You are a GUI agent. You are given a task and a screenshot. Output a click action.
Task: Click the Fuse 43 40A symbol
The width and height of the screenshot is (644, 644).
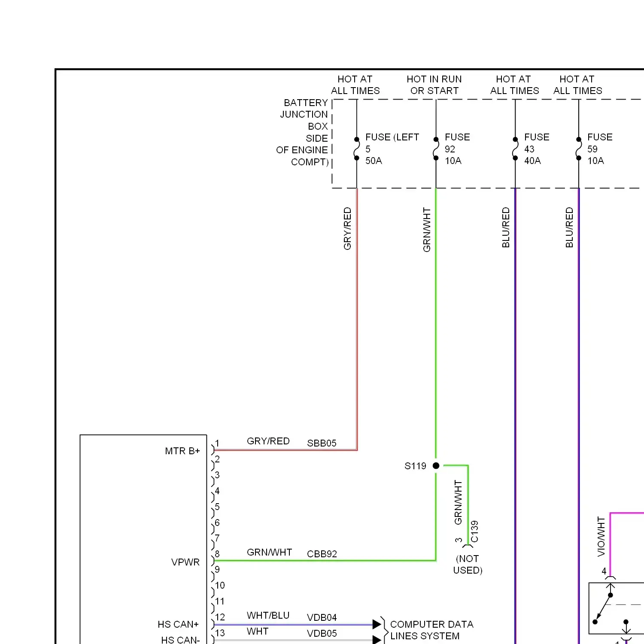click(515, 149)
